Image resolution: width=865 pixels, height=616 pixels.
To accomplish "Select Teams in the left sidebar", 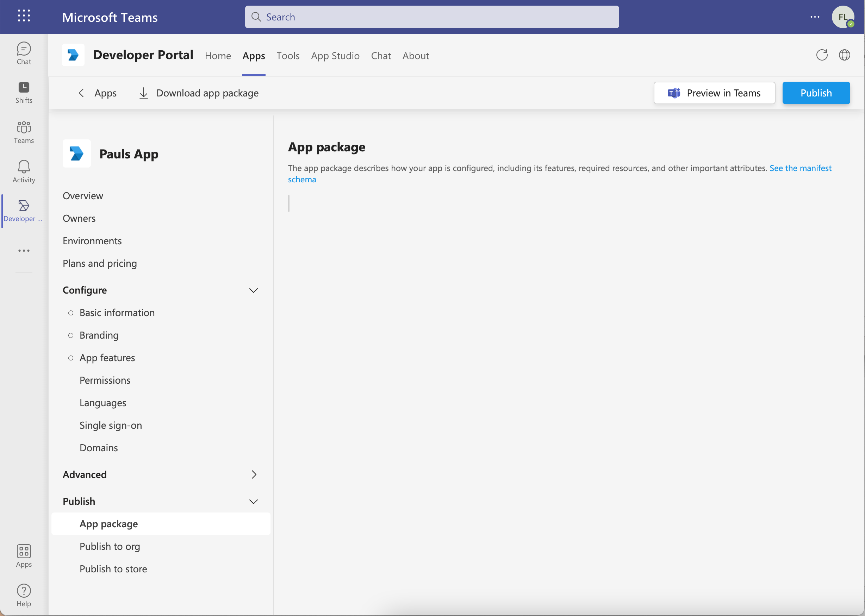I will pos(24,132).
